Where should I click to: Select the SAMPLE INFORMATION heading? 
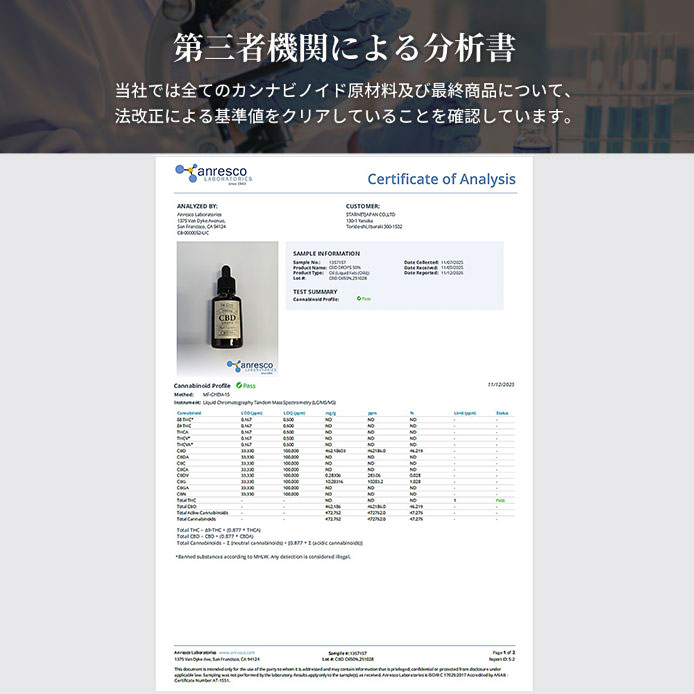point(327,254)
